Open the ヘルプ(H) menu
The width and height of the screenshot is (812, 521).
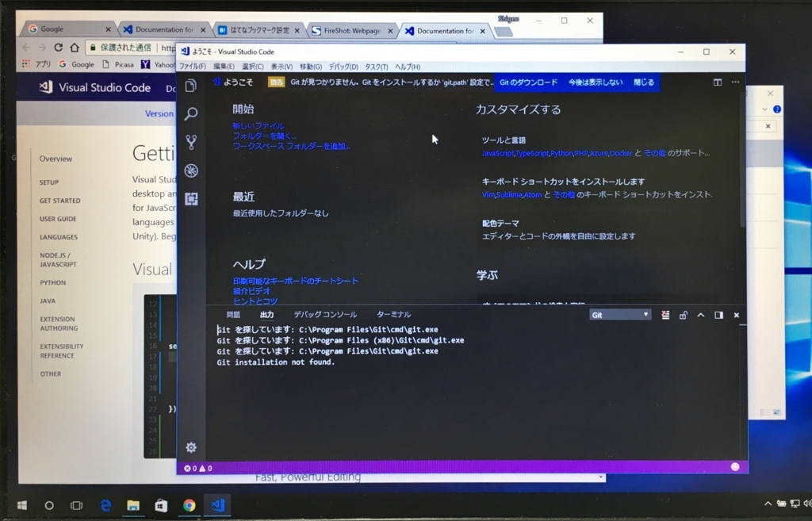coord(408,67)
